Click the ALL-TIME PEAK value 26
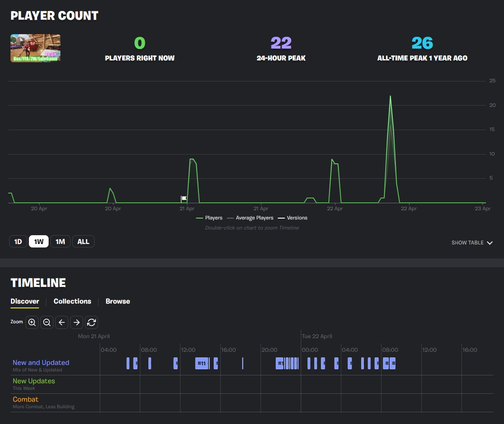The image size is (504, 424). (x=423, y=43)
